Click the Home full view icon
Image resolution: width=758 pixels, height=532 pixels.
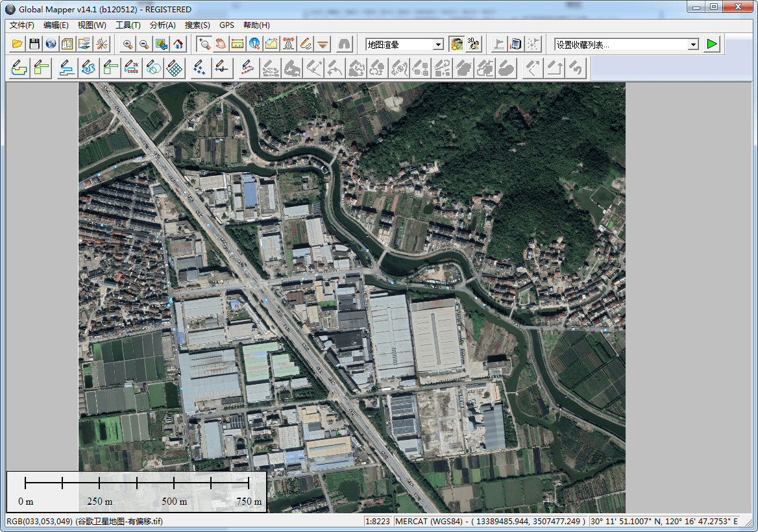pos(178,44)
